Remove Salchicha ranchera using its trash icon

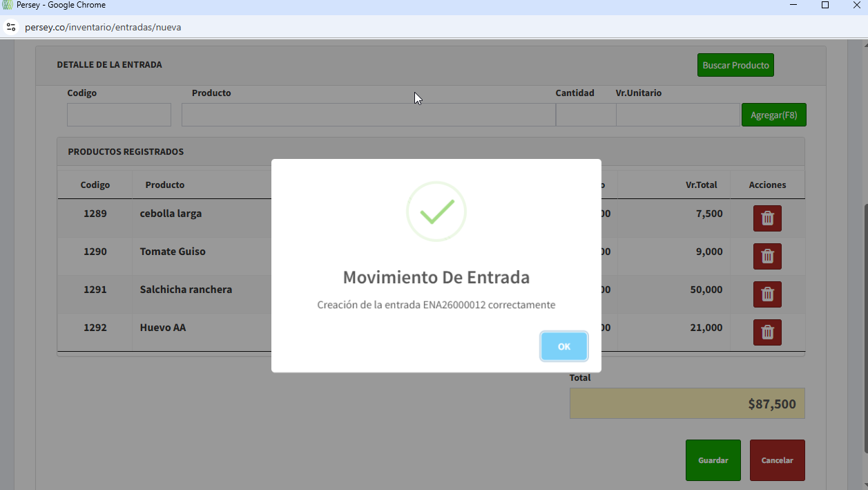click(766, 294)
